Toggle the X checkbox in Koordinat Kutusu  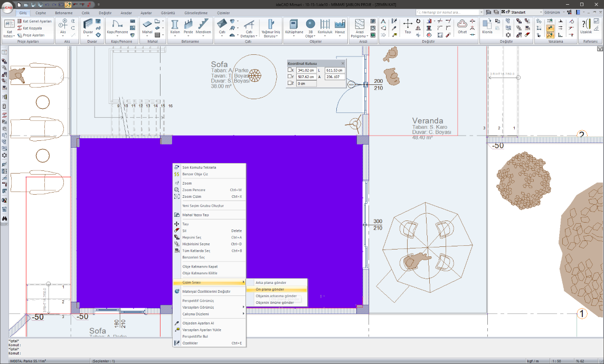(x=290, y=70)
